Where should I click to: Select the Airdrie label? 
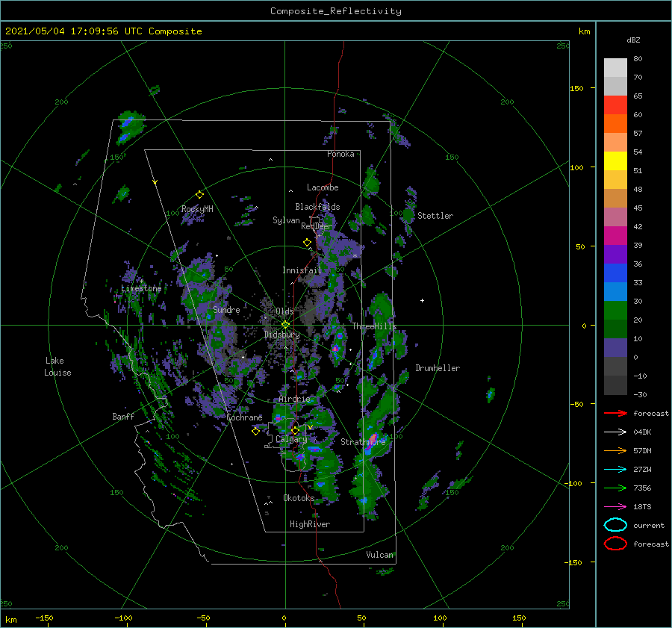(x=294, y=399)
